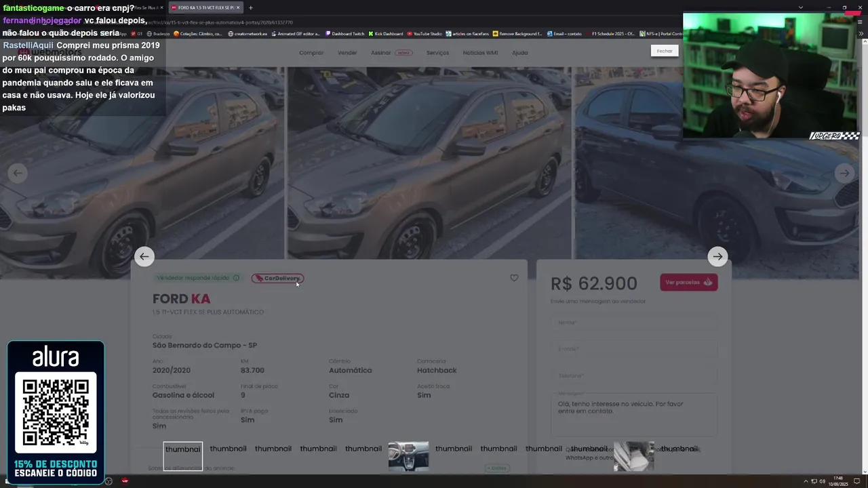Go to the previous photo using white left arrow
The image size is (868, 488).
[x=144, y=256]
